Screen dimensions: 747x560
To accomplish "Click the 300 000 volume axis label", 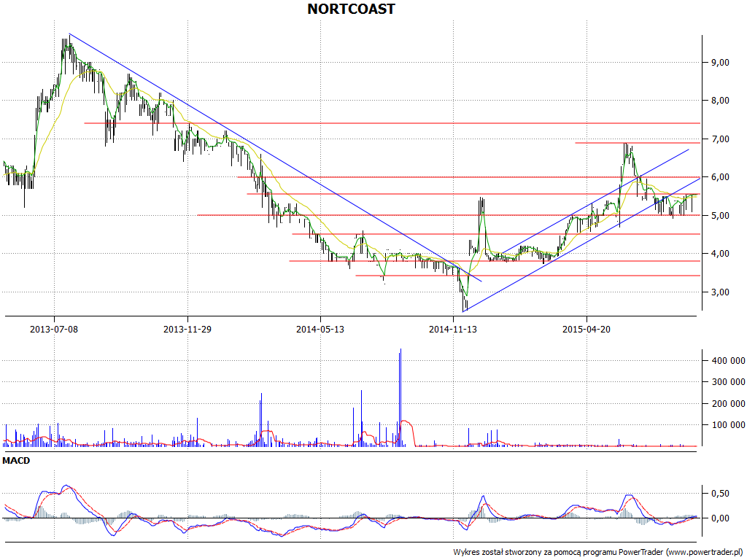I will (728, 382).
